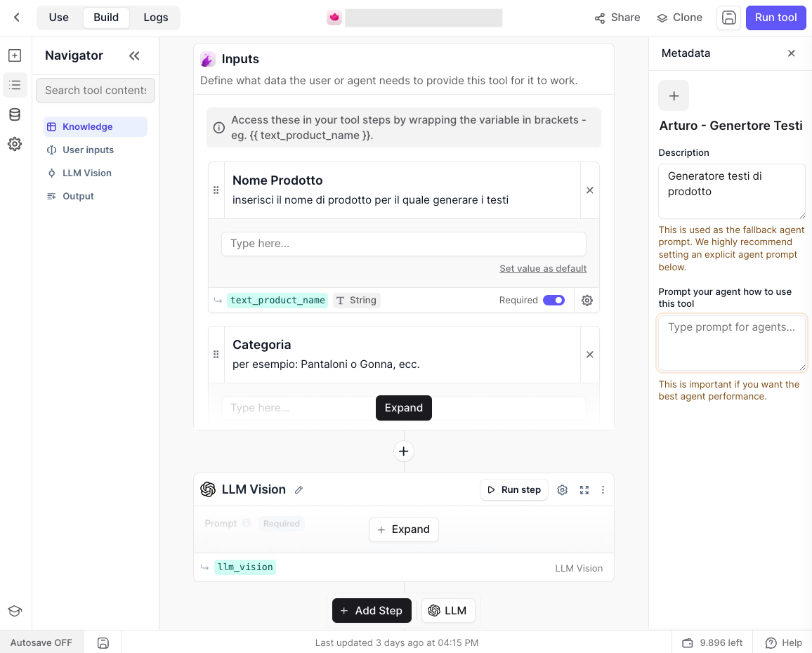Expand the LLM Vision prompt
Image resolution: width=812 pixels, height=653 pixels.
(x=403, y=529)
